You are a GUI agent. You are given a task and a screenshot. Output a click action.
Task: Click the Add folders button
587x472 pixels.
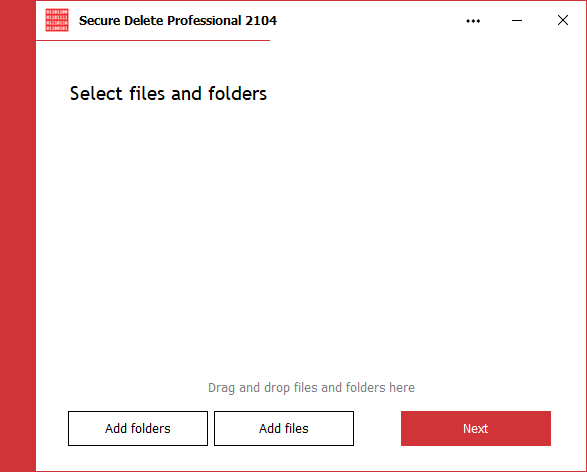coord(138,429)
